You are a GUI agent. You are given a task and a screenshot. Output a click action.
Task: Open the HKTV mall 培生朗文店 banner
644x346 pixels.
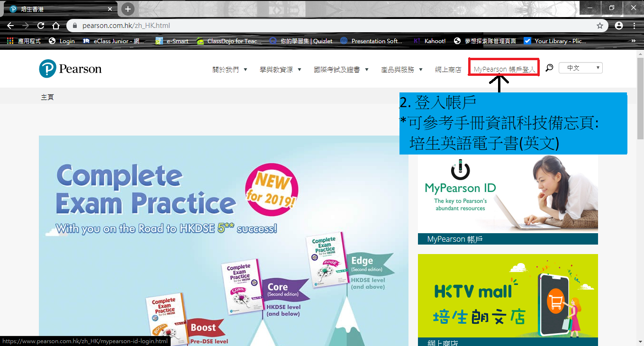click(508, 296)
